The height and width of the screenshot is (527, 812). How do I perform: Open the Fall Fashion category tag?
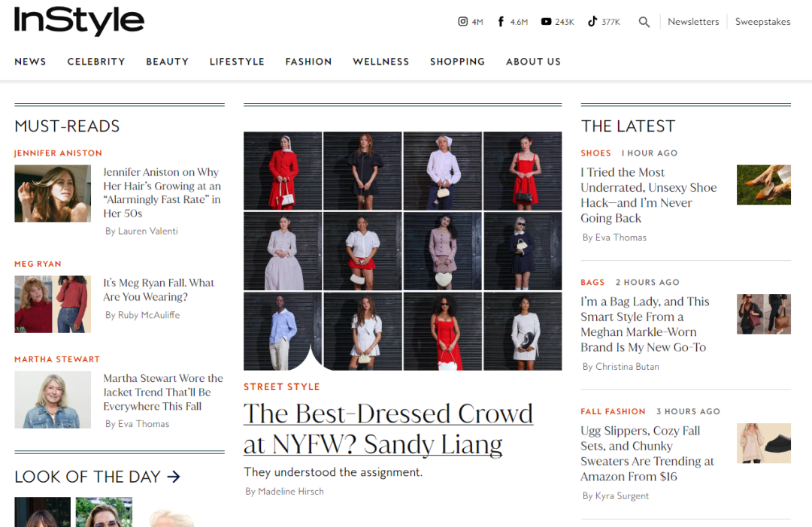point(614,411)
